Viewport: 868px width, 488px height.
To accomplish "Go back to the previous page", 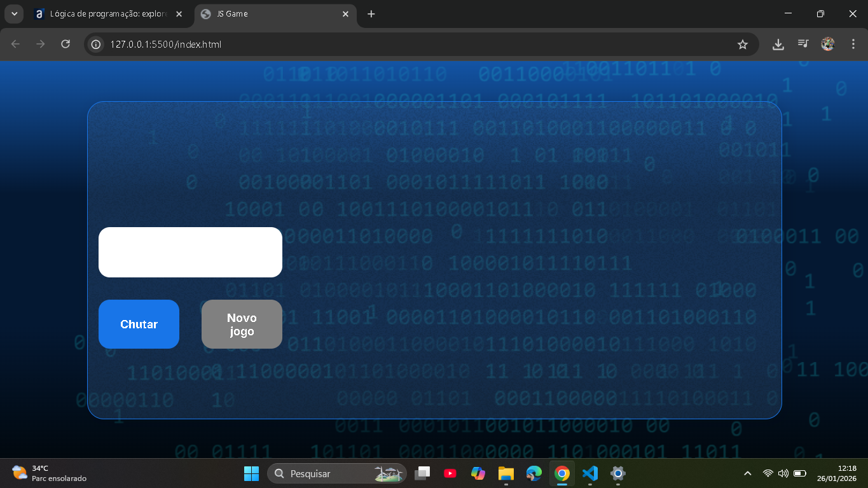I will [x=16, y=44].
